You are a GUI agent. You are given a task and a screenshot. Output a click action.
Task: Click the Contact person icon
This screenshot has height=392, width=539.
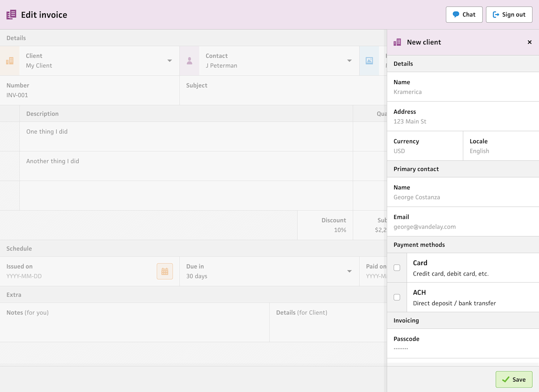[189, 61]
